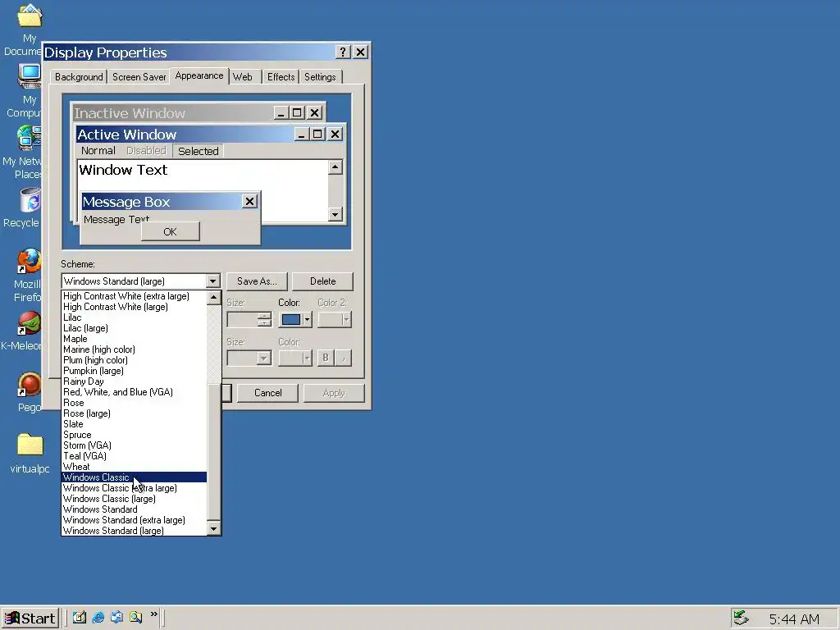Screen dimensions: 840x630
Task: Open the Start menu
Action: [x=30, y=619]
